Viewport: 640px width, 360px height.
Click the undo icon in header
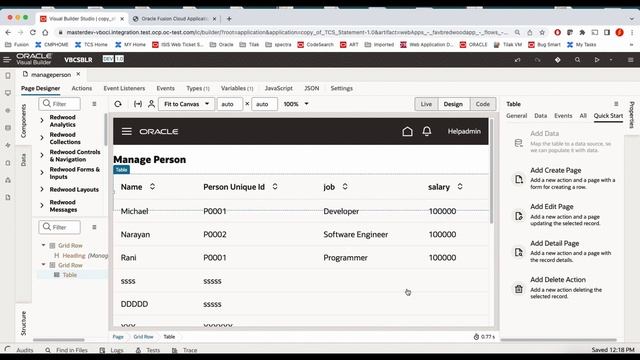(518, 60)
